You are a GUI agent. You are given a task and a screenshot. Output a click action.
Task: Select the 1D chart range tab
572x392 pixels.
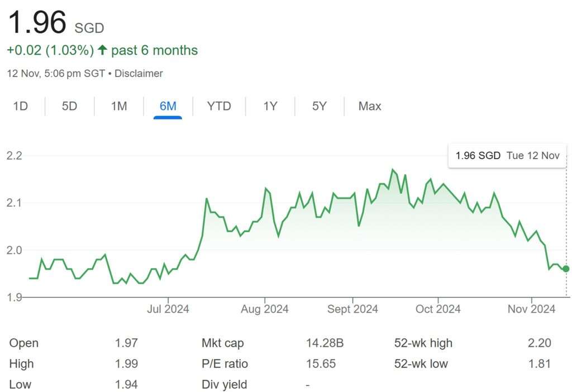21,106
